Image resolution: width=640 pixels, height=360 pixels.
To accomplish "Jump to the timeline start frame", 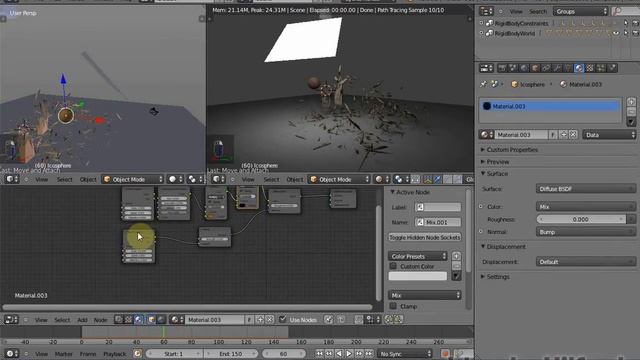I will [x=319, y=353].
